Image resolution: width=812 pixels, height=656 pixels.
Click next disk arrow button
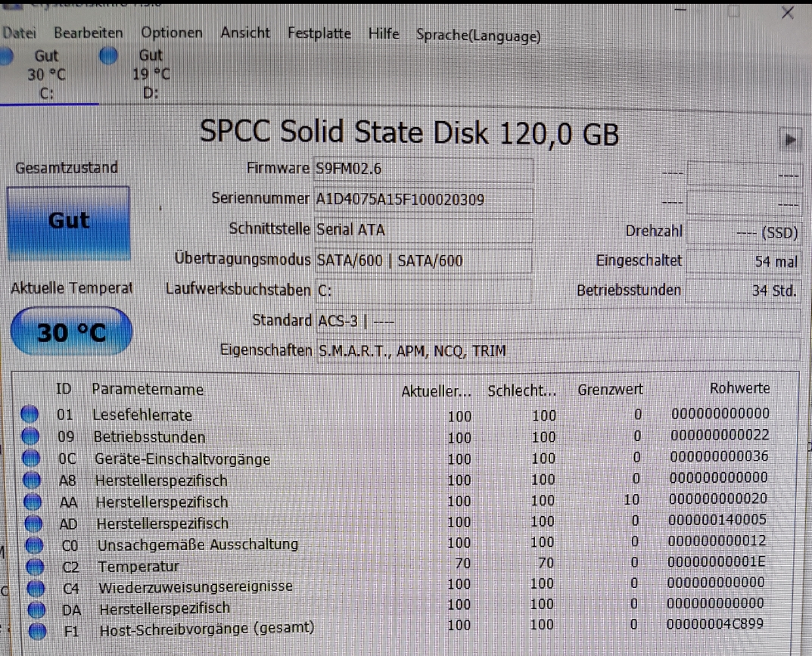tap(790, 138)
